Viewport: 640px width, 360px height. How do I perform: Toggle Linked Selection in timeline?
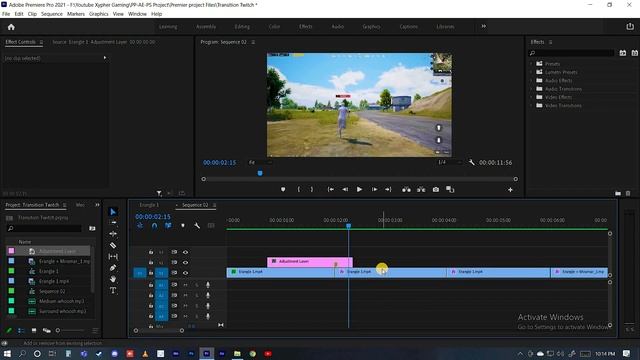click(168, 226)
